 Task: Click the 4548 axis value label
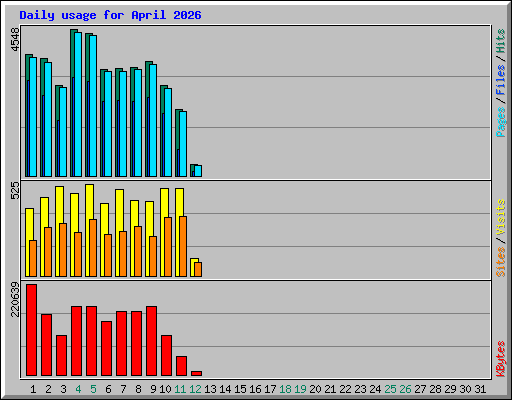point(15,40)
